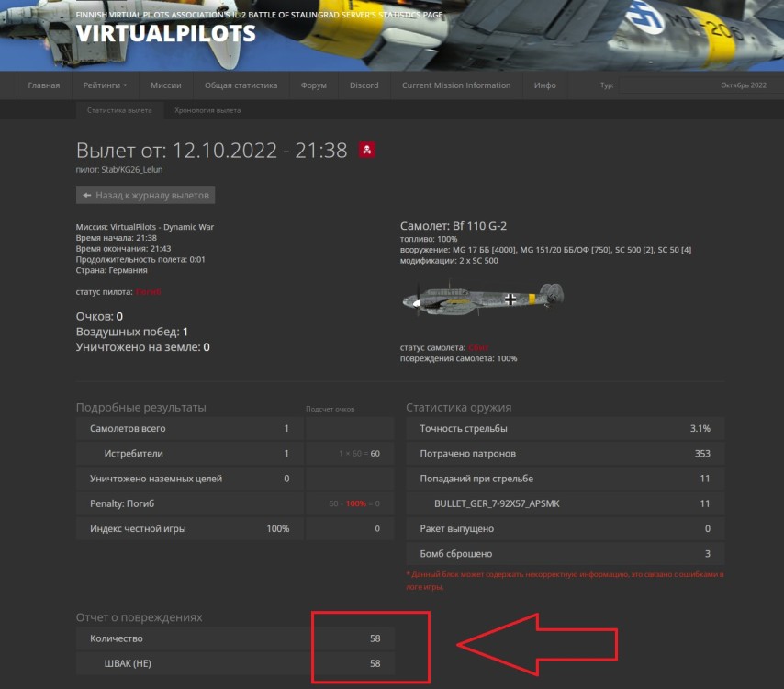Click the Самолет: Bf 110 G-2 heading
This screenshot has width=784, height=689.
click(x=454, y=226)
